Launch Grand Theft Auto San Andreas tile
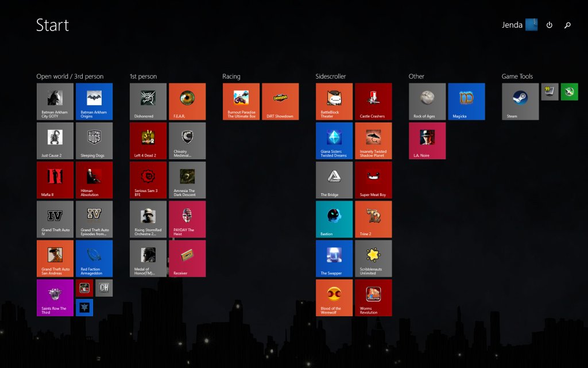588x368 pixels. click(x=55, y=258)
